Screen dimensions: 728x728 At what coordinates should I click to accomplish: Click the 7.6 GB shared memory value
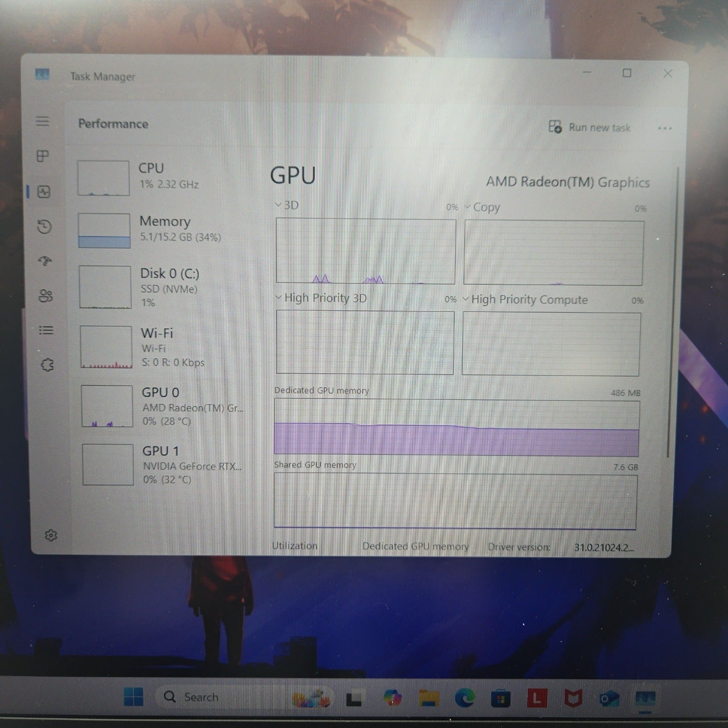[x=626, y=467]
